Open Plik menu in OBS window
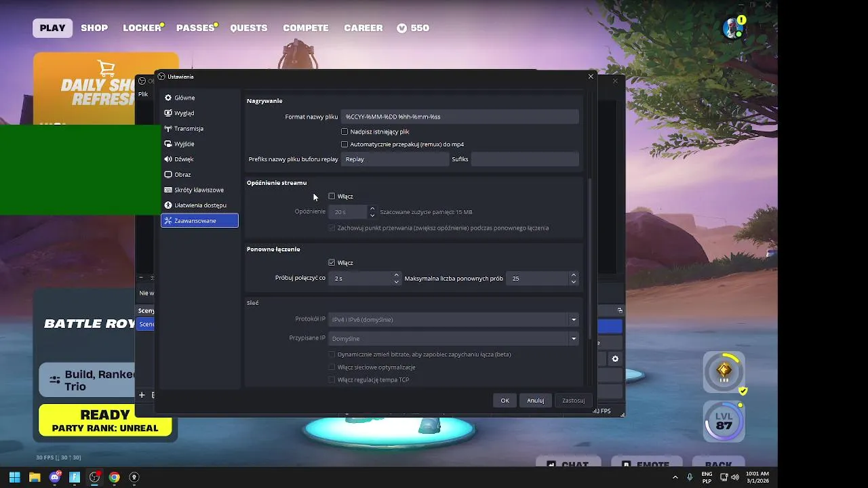The width and height of the screenshot is (868, 488). pos(143,94)
